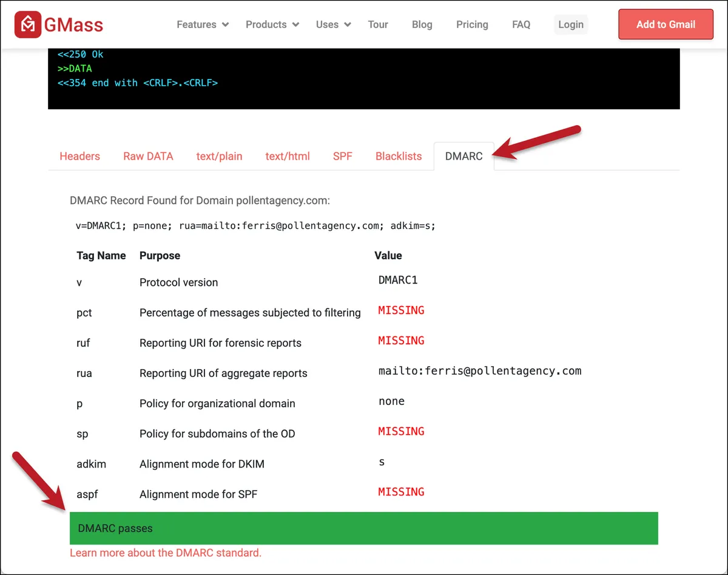Click Reporting URI of aggregate reports
This screenshot has height=575, width=728.
point(223,373)
